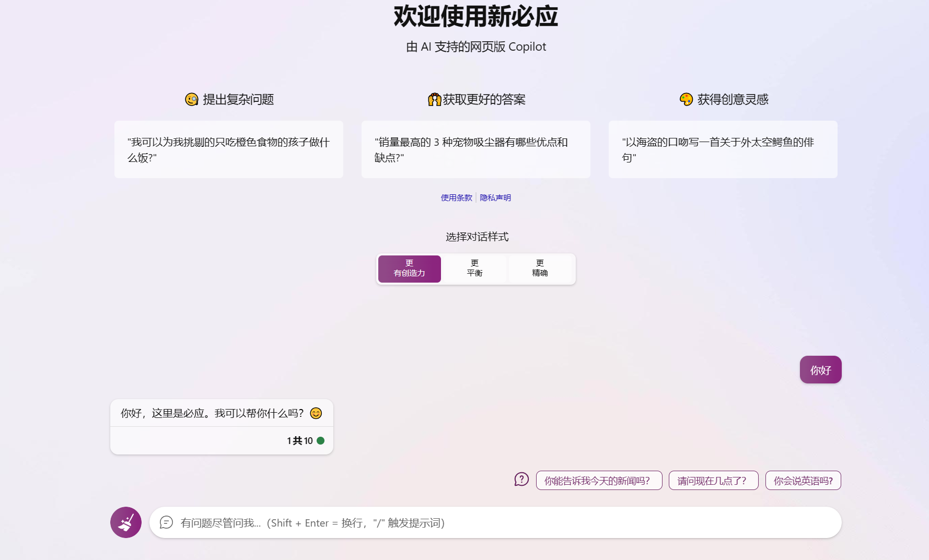Open the 使用条款 link
This screenshot has height=560, width=929.
pyautogui.click(x=456, y=197)
